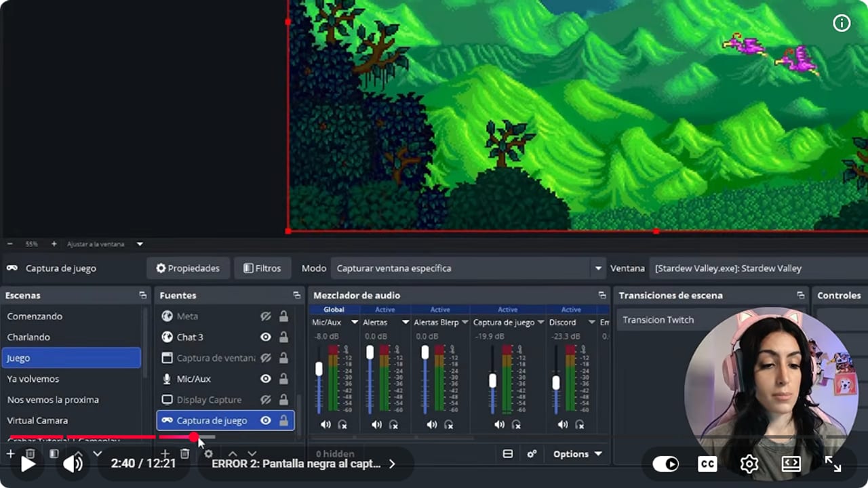Image resolution: width=868 pixels, height=488 pixels.
Task: Mute the Mic/Aux speaker icon
Action: (325, 425)
